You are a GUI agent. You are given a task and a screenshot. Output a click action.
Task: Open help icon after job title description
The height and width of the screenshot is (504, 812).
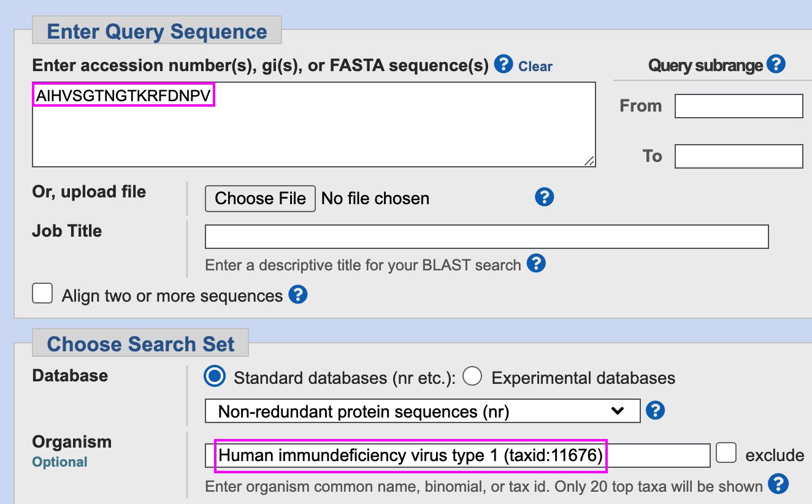click(536, 264)
